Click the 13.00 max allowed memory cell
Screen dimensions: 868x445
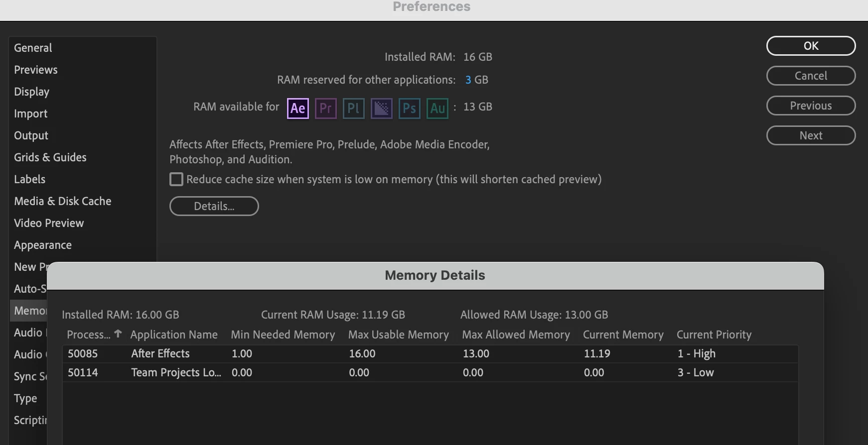coord(476,353)
